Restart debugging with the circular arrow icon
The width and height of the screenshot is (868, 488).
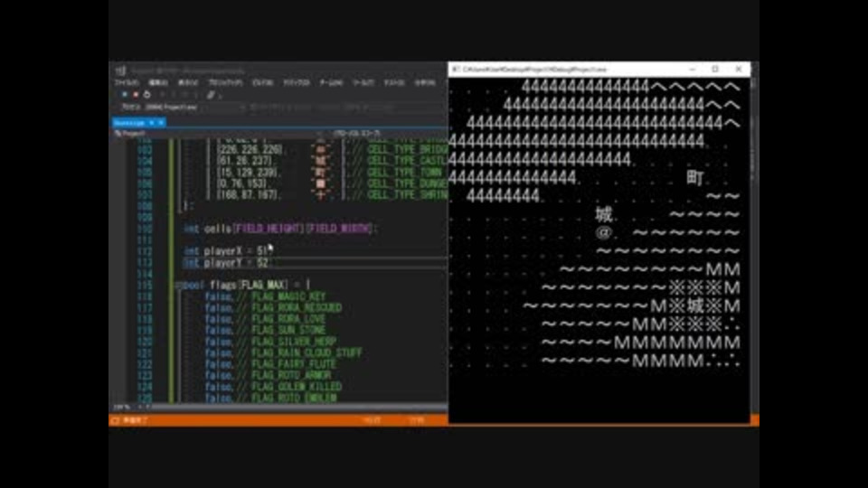point(146,95)
